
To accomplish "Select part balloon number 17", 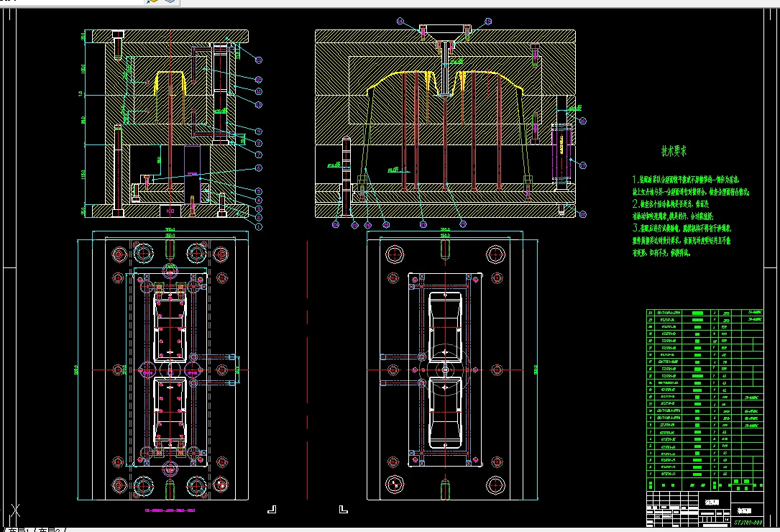I will click(583, 165).
